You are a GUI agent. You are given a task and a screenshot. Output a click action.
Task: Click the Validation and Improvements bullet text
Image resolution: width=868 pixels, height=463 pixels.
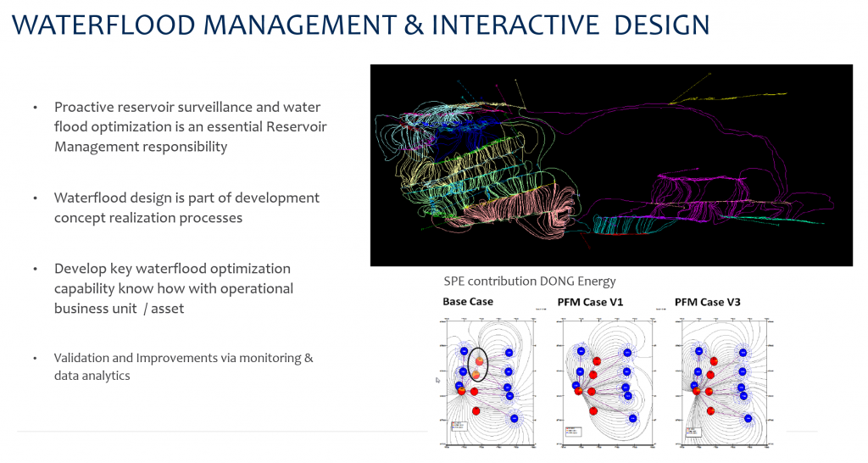click(183, 366)
